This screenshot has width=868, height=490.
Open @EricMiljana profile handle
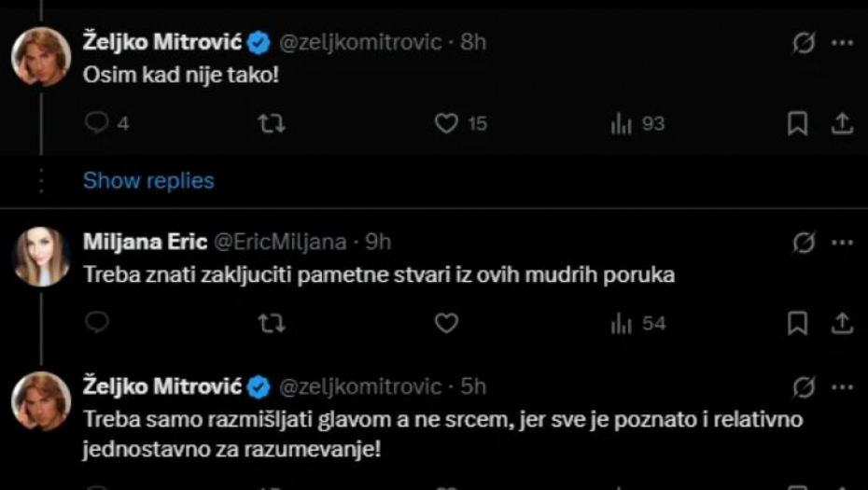click(281, 243)
